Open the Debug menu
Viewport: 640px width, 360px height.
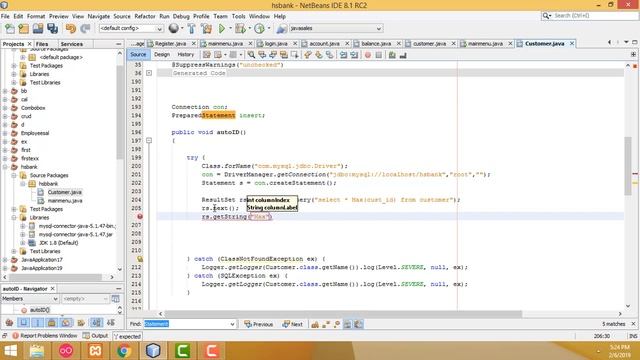(x=181, y=16)
